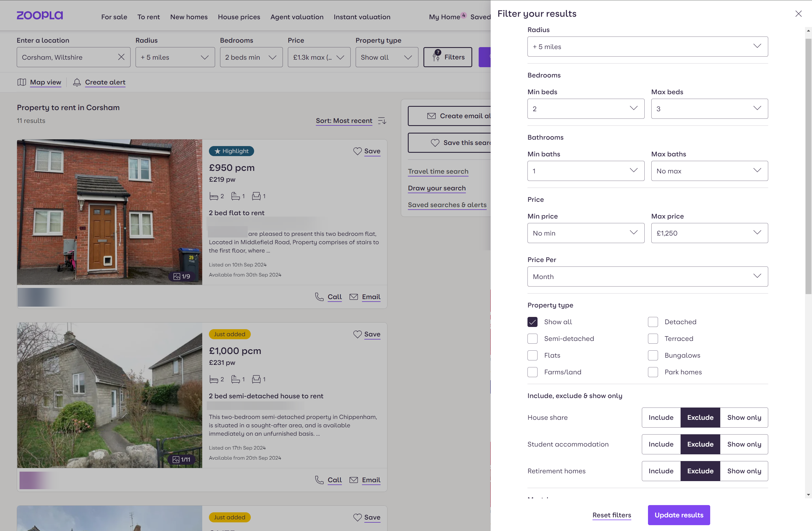Tick the Farms/land checkbox

pyautogui.click(x=532, y=372)
